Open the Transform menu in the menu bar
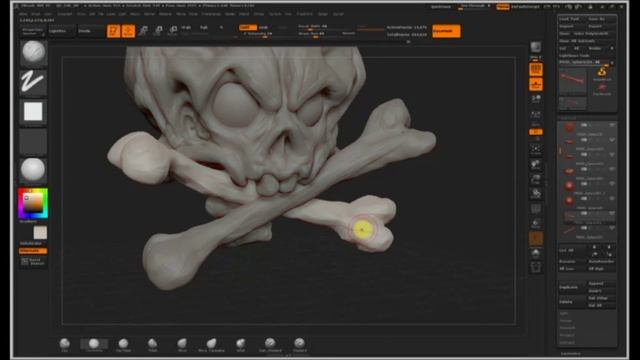The height and width of the screenshot is (360, 640). coord(304,14)
